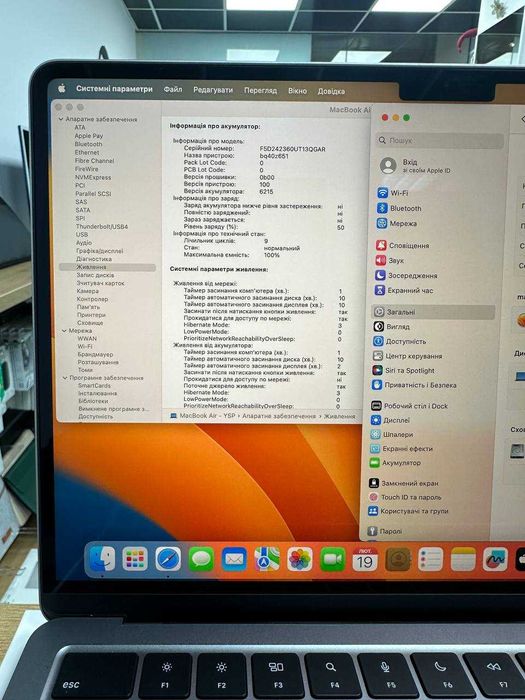
Task: Select the Вигляд appearance icon
Action: tap(379, 326)
